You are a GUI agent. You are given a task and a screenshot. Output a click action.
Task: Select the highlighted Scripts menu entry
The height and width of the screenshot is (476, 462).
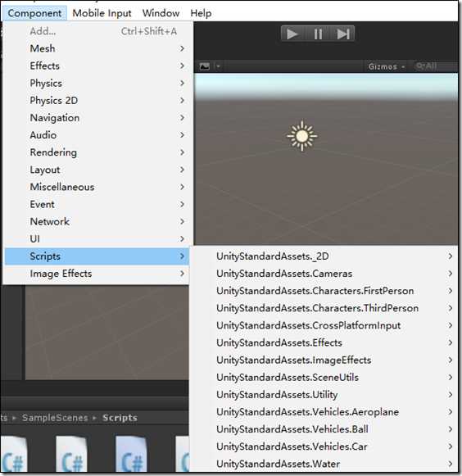click(97, 256)
